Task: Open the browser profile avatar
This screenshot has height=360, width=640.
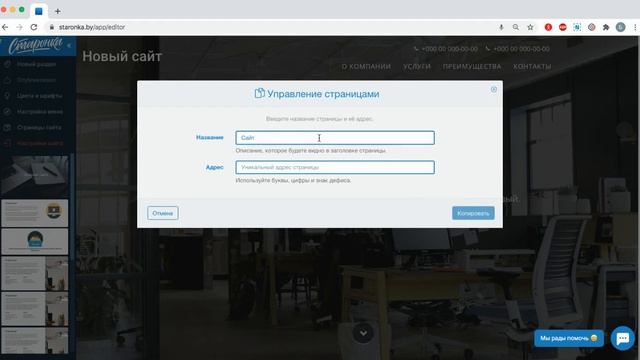Action: [620, 27]
